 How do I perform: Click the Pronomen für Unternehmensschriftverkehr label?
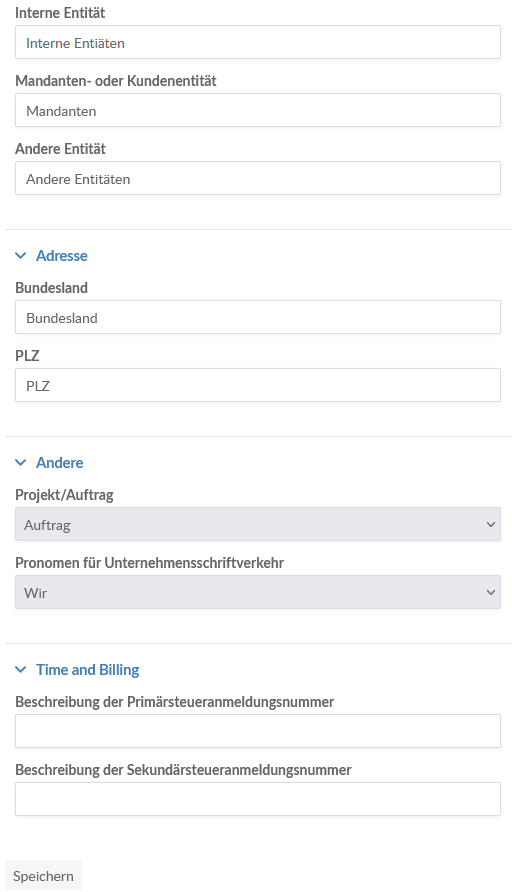[149, 563]
